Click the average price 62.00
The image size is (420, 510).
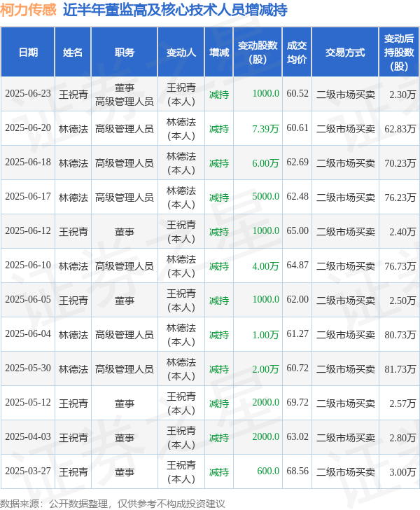tap(297, 299)
